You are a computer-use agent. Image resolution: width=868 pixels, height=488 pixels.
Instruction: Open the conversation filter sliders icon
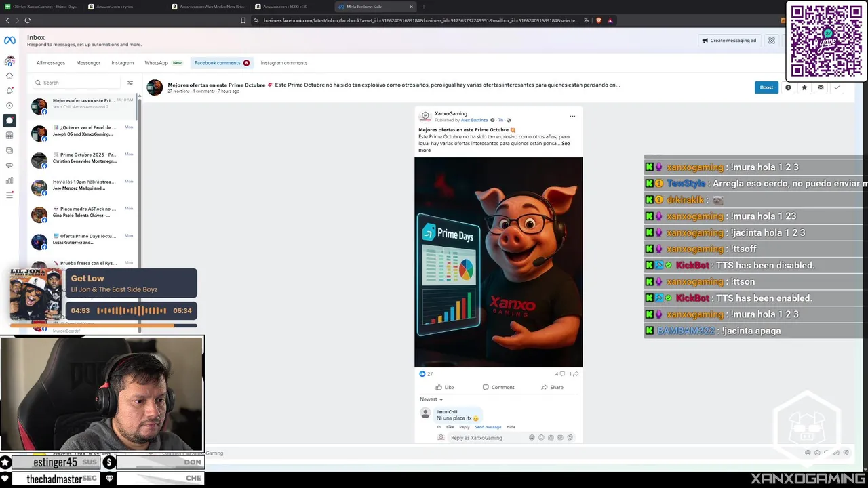tap(130, 83)
